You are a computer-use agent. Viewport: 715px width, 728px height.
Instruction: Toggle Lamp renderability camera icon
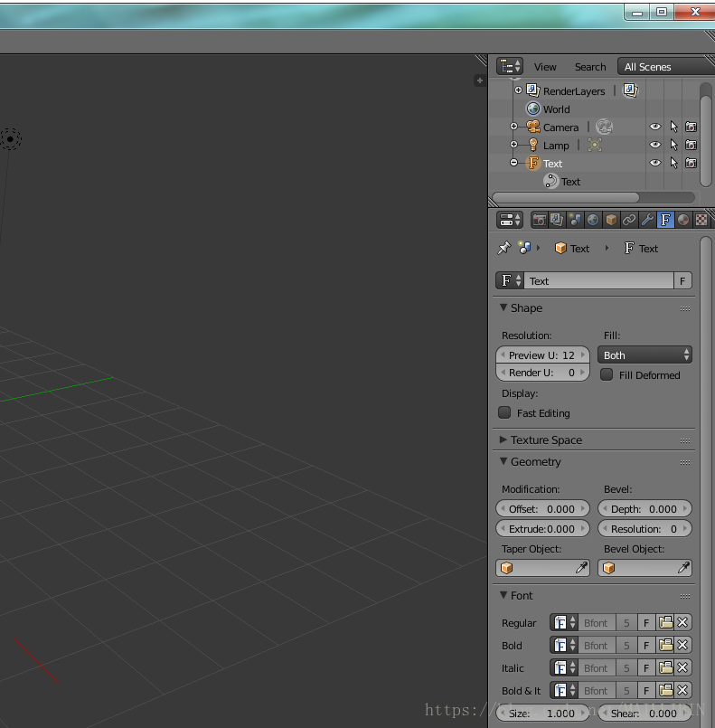pyautogui.click(x=691, y=145)
